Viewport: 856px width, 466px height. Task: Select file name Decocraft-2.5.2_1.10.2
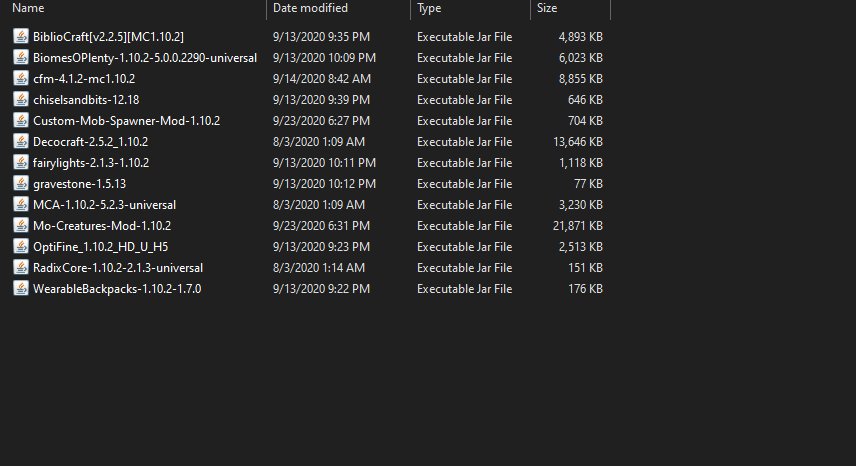pos(91,142)
